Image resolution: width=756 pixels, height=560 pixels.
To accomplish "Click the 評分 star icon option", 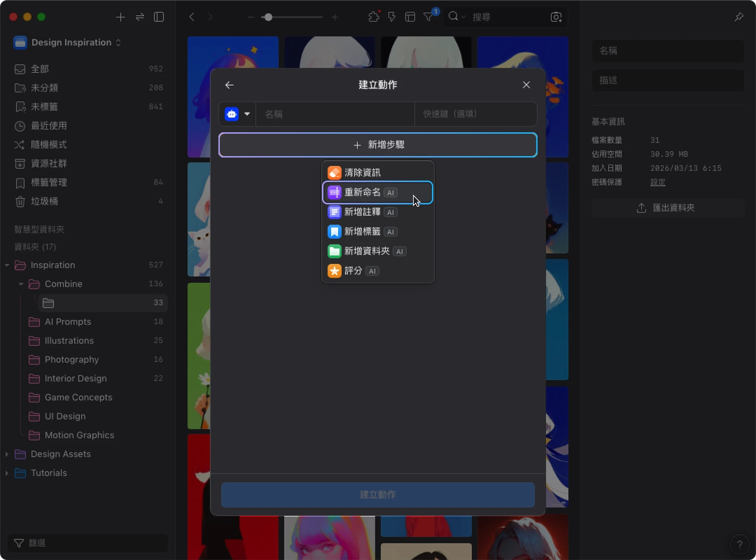I will 334,271.
